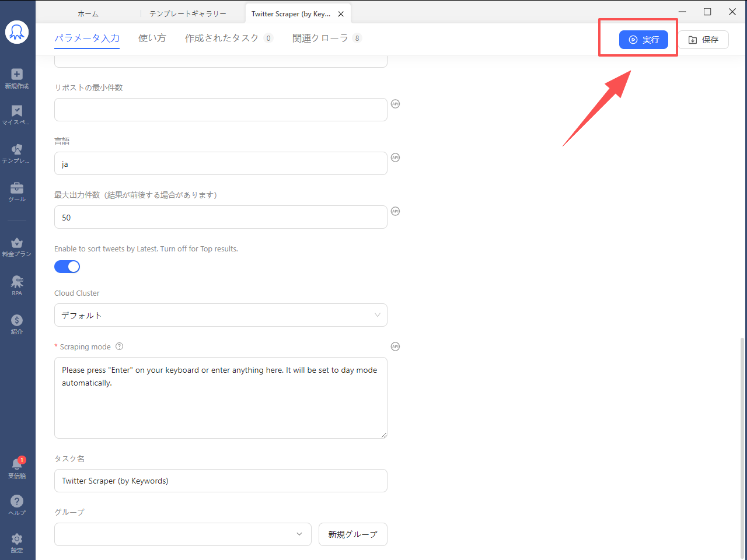The width and height of the screenshot is (747, 560).
Task: Click the 新規グループ button
Action: coord(352,534)
